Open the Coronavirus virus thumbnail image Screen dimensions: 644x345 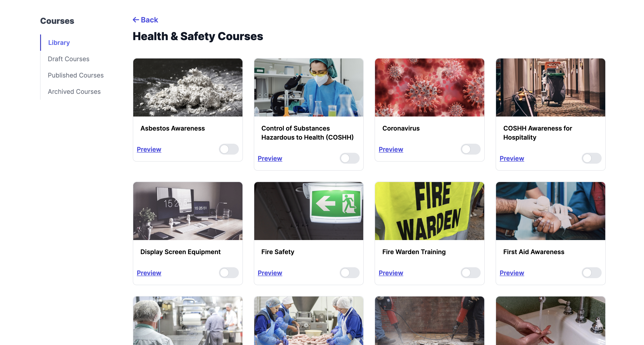[429, 87]
